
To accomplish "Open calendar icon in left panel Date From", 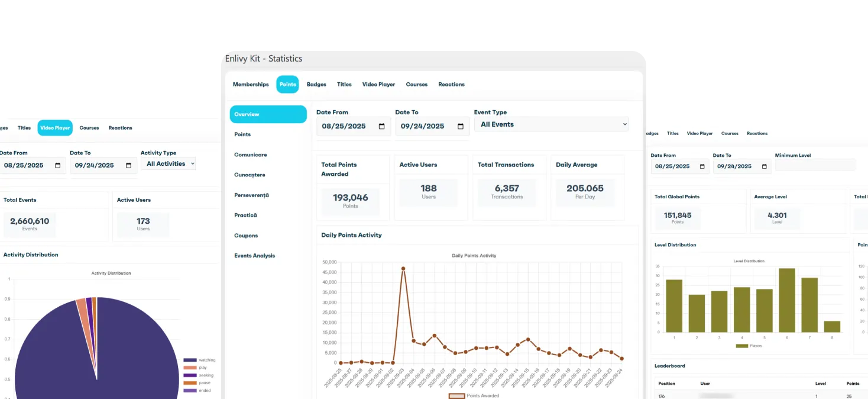I will (x=57, y=165).
